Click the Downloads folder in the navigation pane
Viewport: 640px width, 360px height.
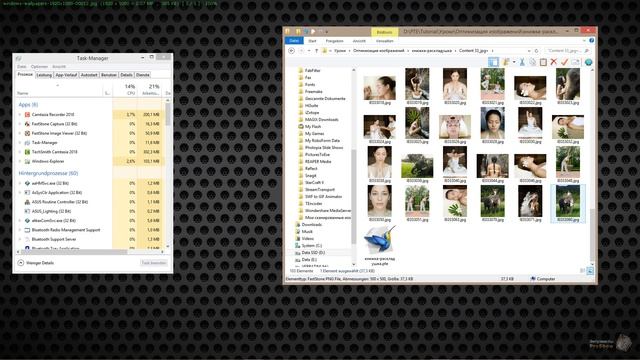[x=311, y=224]
